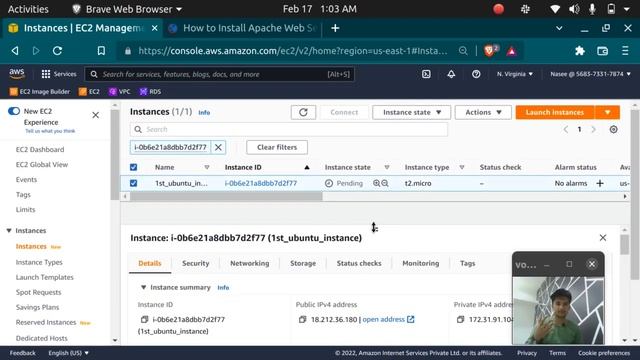
Task: Switch to the Monitoring tab
Action: tap(420, 263)
